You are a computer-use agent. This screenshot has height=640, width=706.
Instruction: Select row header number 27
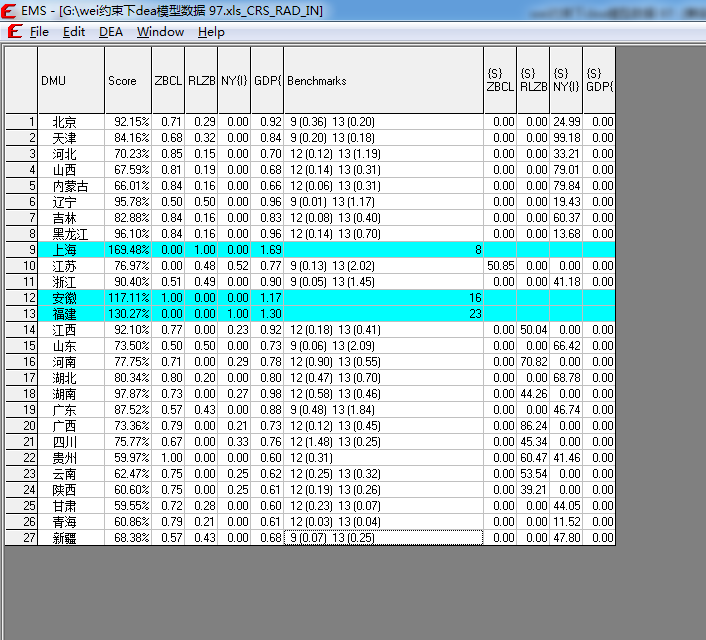21,537
